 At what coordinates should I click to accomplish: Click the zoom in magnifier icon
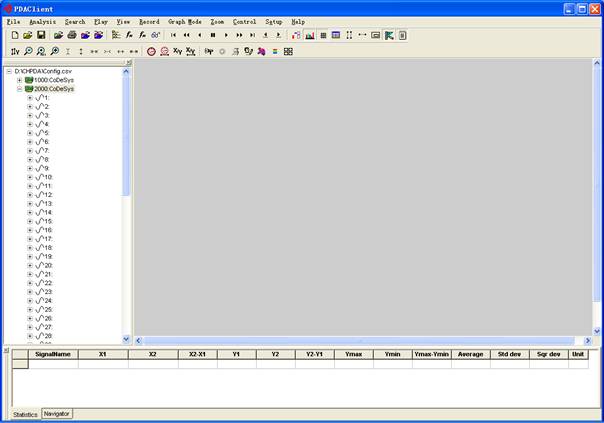[x=28, y=51]
